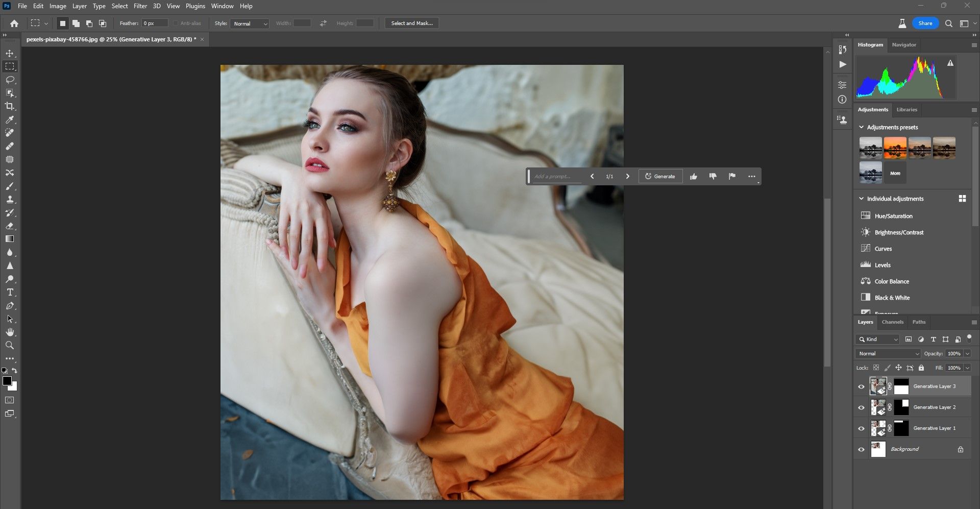The width and height of the screenshot is (980, 509).
Task: Hide Generative Layer 1 visibility
Action: click(x=861, y=428)
